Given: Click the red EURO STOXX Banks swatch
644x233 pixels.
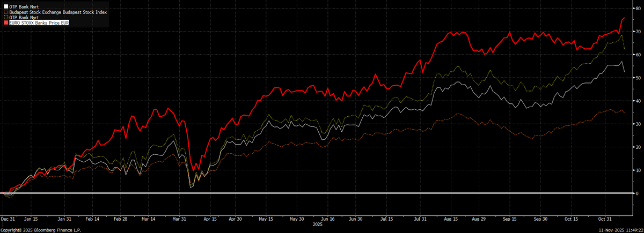Looking at the screenshot, I should point(5,23).
